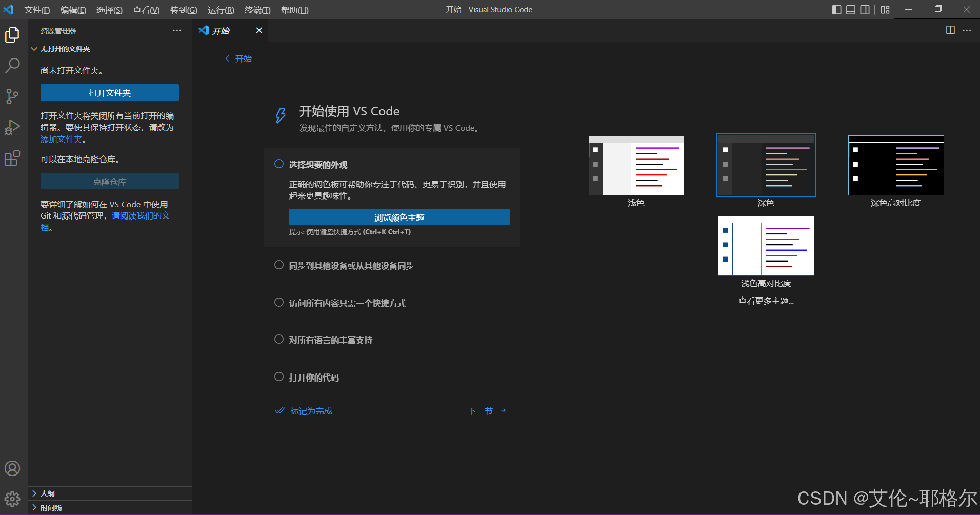The height and width of the screenshot is (515, 980).
Task: Toggle bottom panel layout icon
Action: [851, 10]
